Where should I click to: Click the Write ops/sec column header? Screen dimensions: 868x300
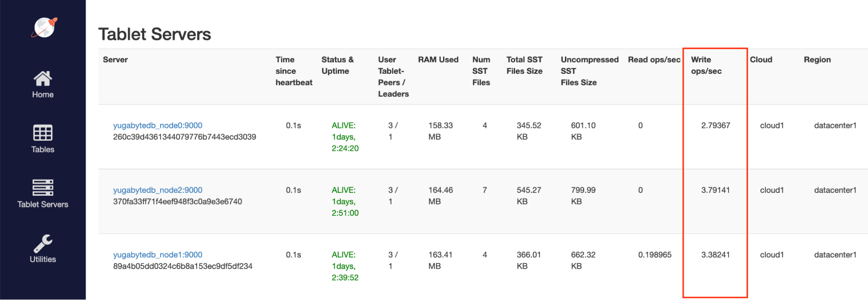coord(706,66)
